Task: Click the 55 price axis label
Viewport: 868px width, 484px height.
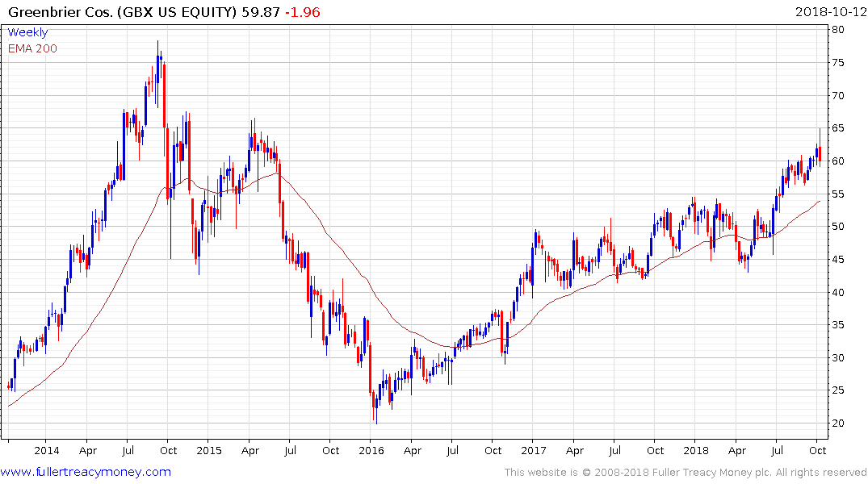Action: [x=837, y=194]
